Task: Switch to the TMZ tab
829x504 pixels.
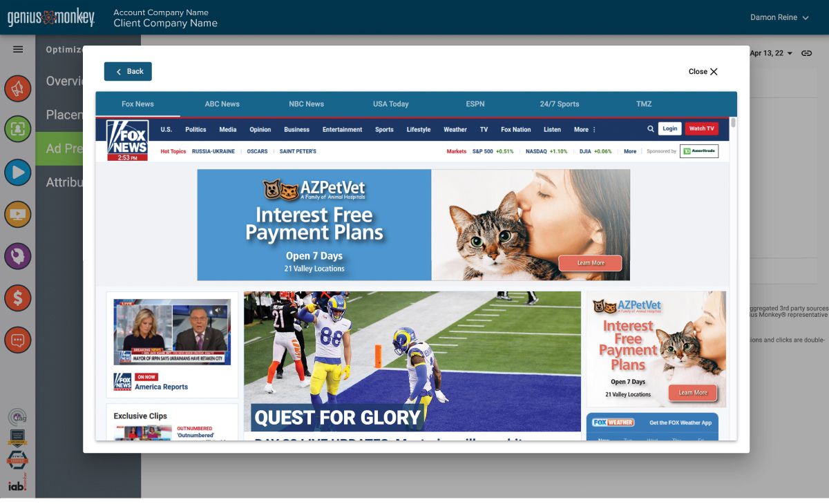Action: [644, 104]
